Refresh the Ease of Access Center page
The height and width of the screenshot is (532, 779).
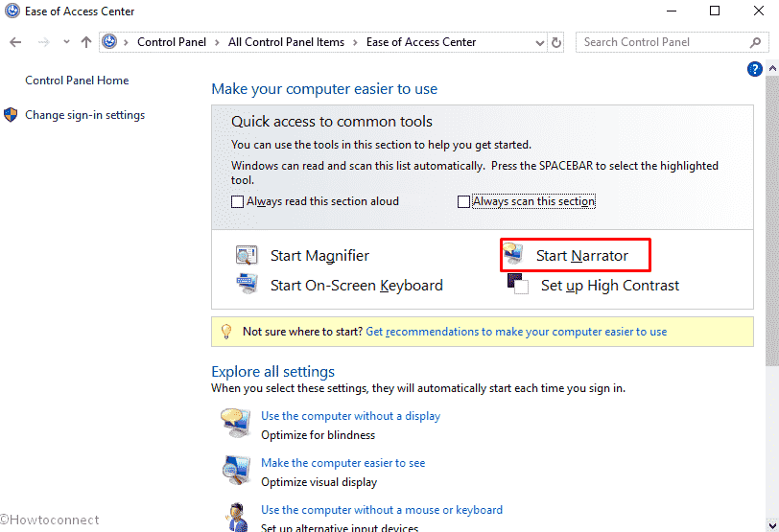556,43
